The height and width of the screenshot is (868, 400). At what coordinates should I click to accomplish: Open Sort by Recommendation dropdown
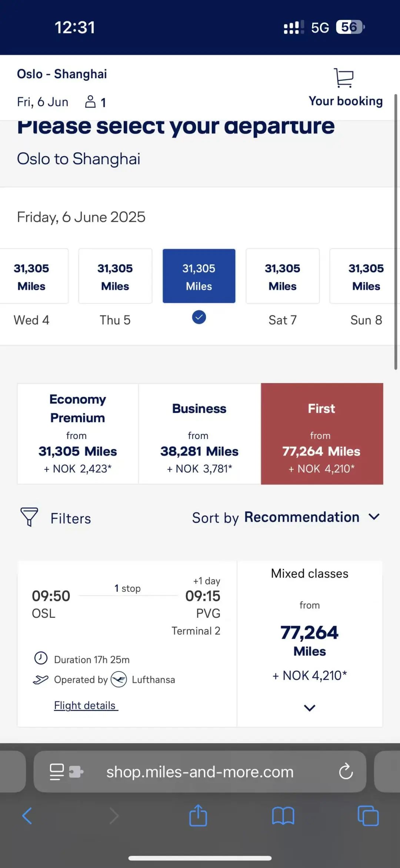coord(286,517)
